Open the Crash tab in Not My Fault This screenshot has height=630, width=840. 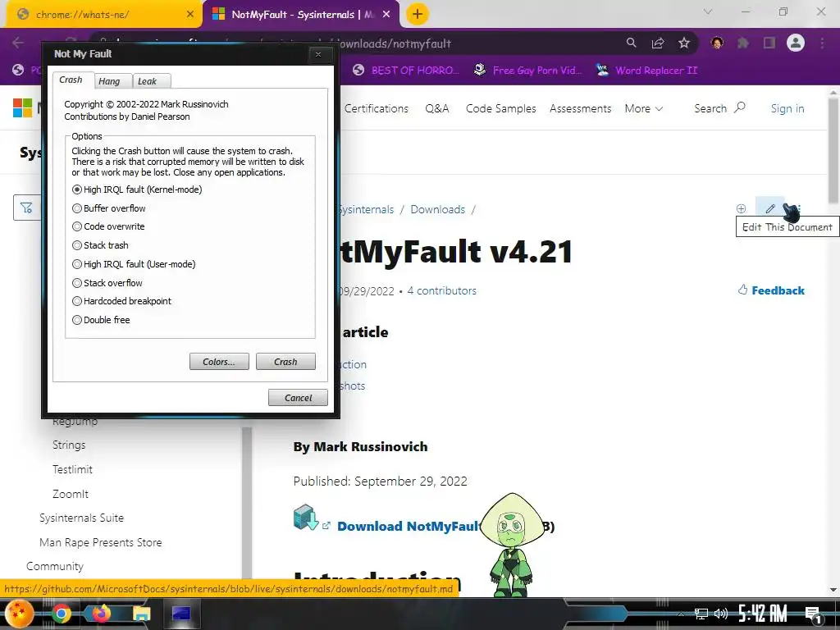point(72,80)
